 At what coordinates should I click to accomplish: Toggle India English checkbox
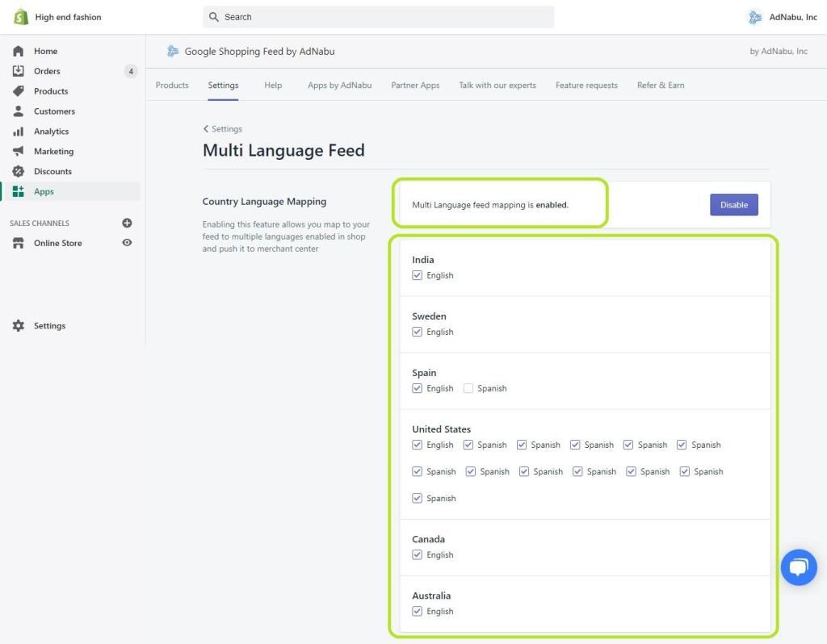418,275
